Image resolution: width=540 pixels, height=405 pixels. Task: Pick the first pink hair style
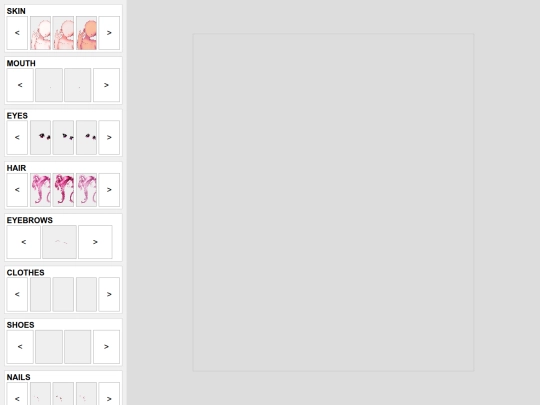40,190
